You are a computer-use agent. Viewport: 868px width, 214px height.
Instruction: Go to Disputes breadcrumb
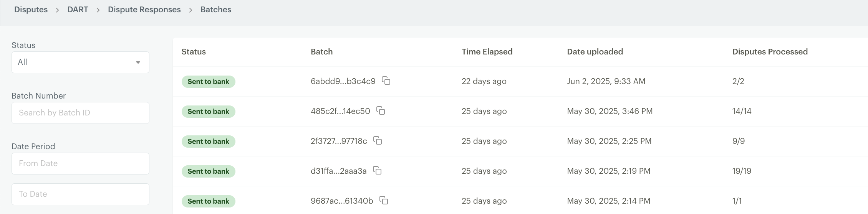pos(31,10)
